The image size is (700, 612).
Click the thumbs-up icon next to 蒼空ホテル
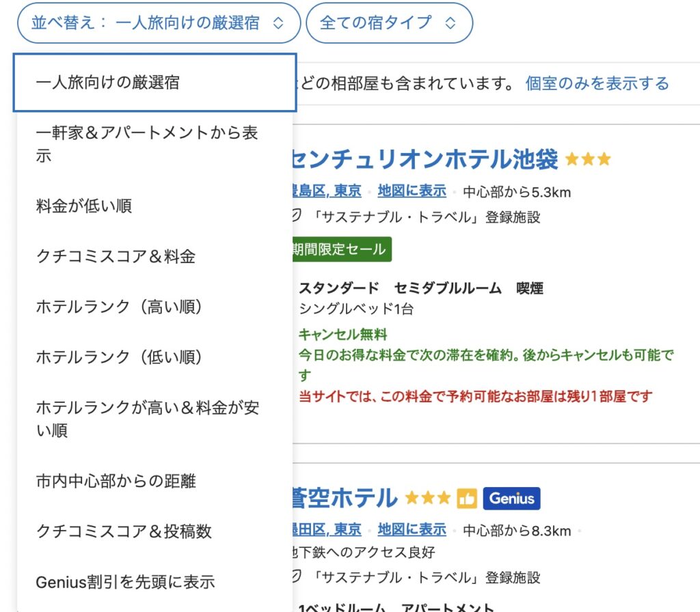(x=466, y=499)
